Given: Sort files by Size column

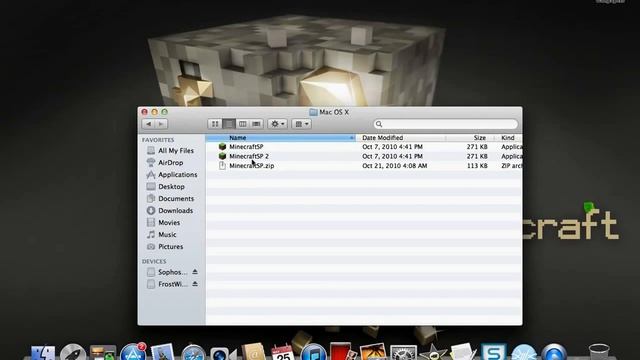Looking at the screenshot, I should coord(470,138).
